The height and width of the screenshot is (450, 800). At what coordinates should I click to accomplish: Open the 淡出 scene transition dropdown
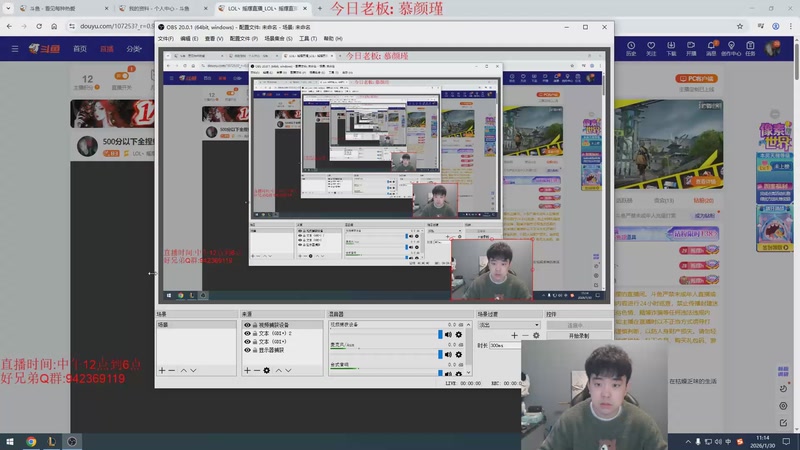(509, 325)
